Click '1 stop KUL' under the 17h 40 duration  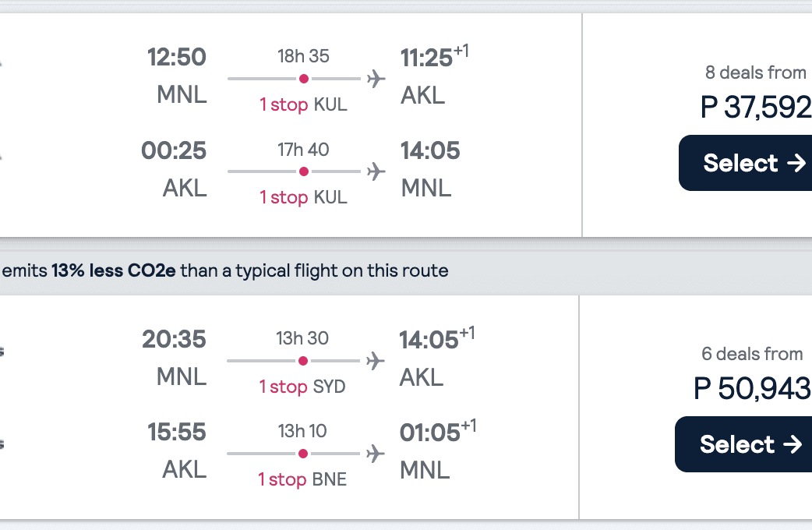[x=303, y=197]
